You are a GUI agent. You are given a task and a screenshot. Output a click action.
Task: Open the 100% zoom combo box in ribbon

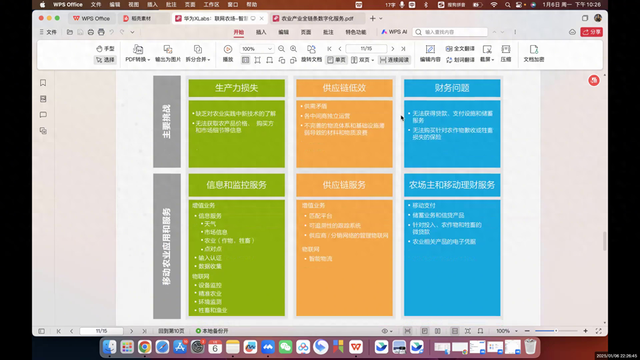[x=256, y=49]
